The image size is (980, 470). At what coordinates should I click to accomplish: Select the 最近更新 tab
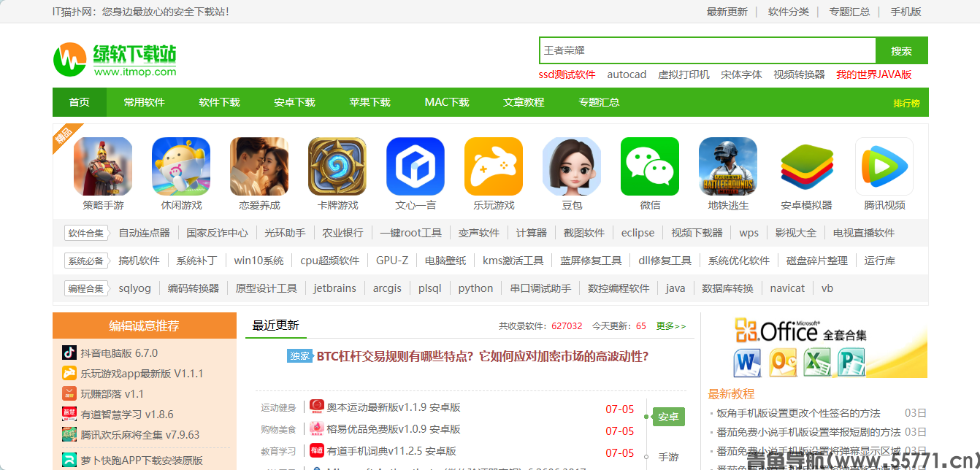276,325
